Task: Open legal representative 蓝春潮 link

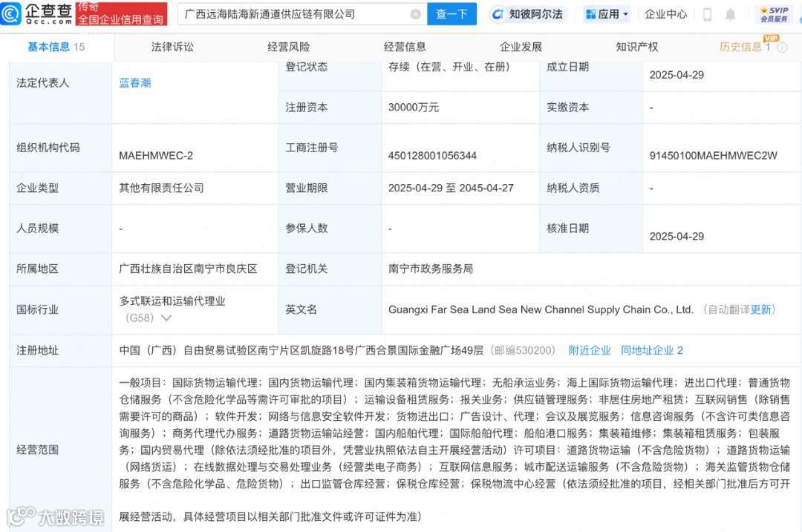Action: [x=135, y=83]
